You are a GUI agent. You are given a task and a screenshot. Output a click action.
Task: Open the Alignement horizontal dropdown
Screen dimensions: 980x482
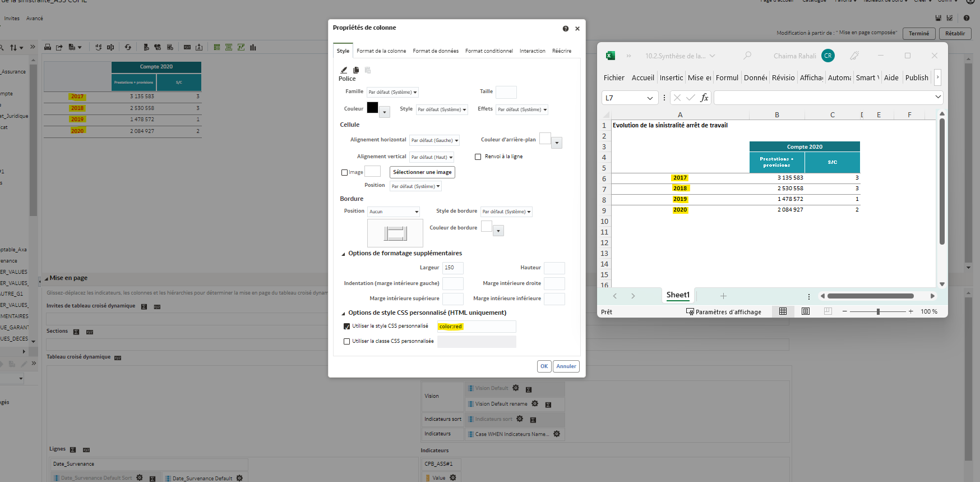click(x=434, y=140)
